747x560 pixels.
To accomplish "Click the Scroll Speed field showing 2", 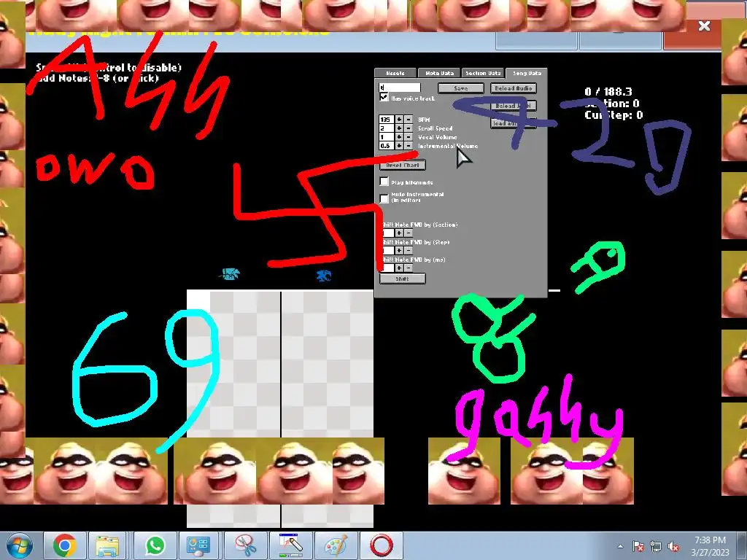I will (387, 128).
